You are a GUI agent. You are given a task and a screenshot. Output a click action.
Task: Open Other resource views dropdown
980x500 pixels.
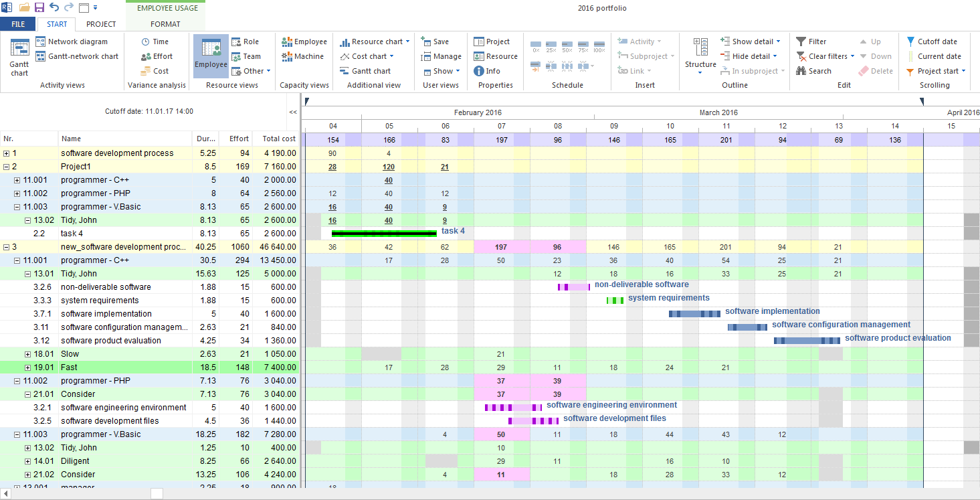(251, 71)
